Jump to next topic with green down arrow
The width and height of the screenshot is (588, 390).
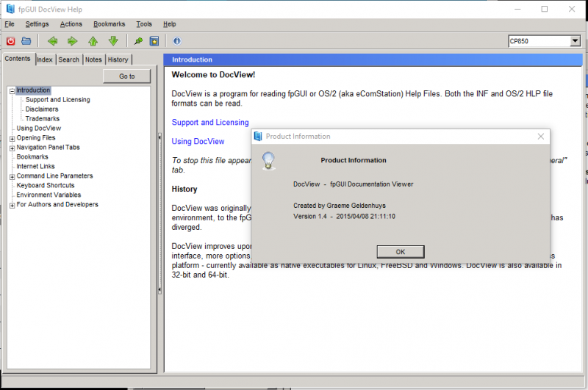(x=113, y=41)
